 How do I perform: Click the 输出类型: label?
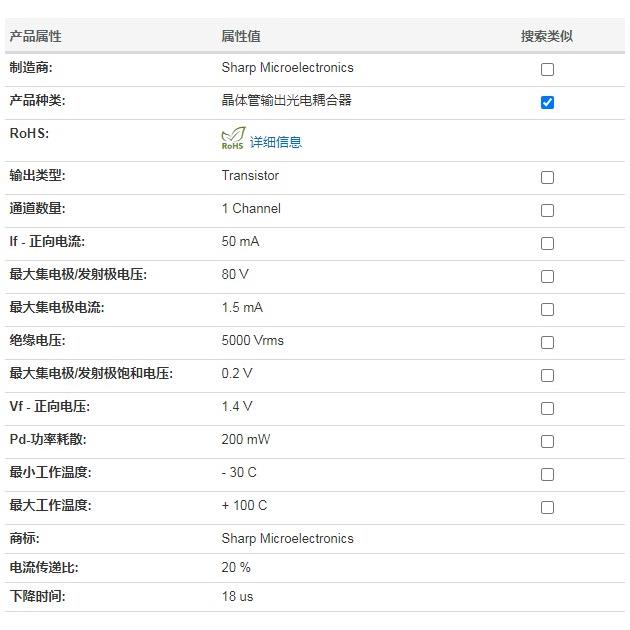pos(37,176)
